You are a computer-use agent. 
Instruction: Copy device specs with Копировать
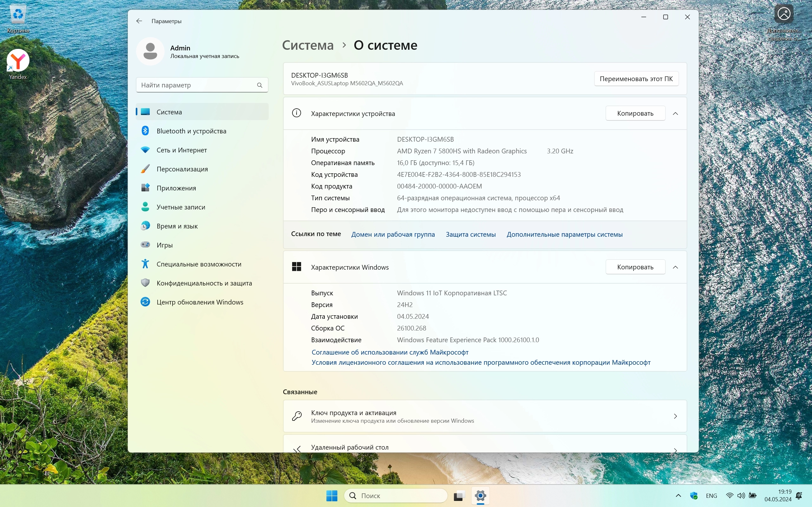[x=635, y=113]
